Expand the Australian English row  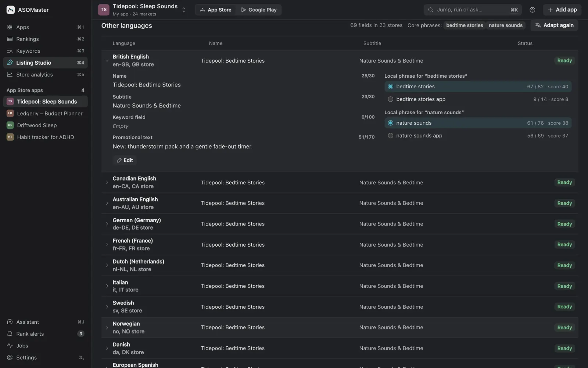pos(107,203)
